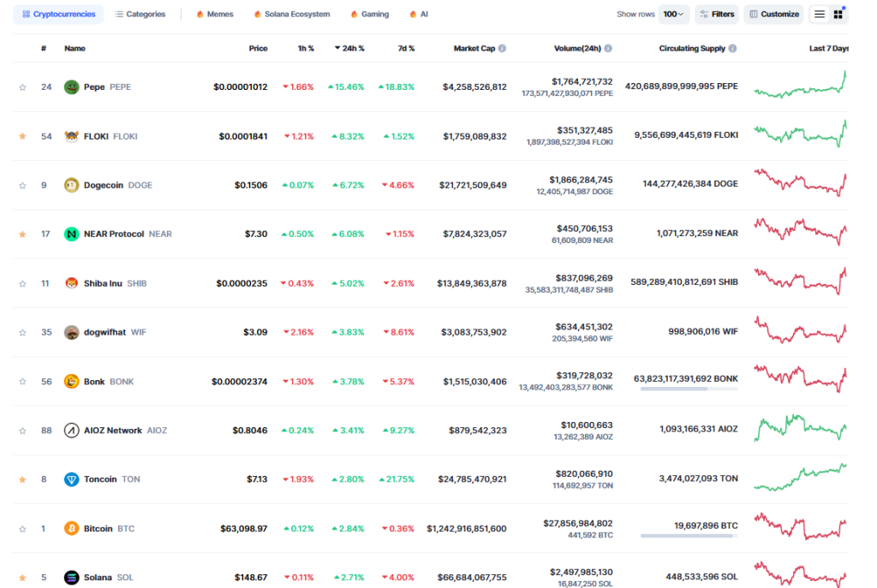Click the Bitcoin logo icon
Screen dimensions: 877x588
pos(72,529)
